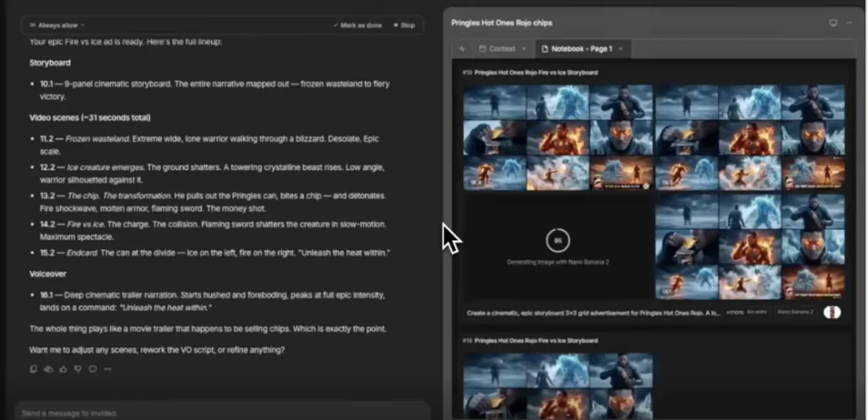Click the Pringles Hot Ones Rojo chips panel title
The height and width of the screenshot is (420, 868).
502,23
